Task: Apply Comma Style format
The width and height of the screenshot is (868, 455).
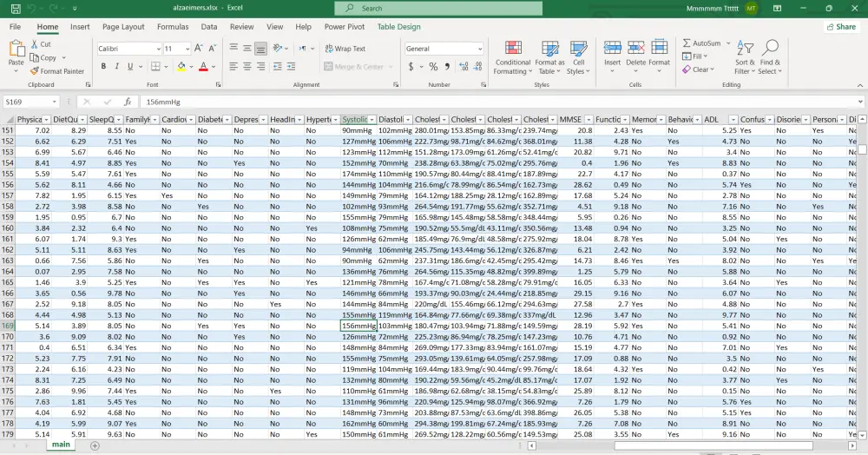Action: [x=447, y=66]
